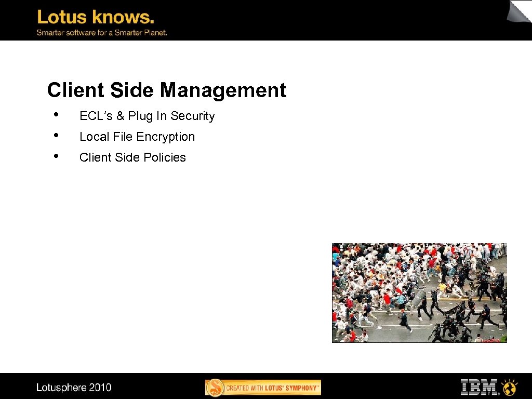Click the 'Local File Encryption' text line
532x399 pixels.
click(x=137, y=137)
